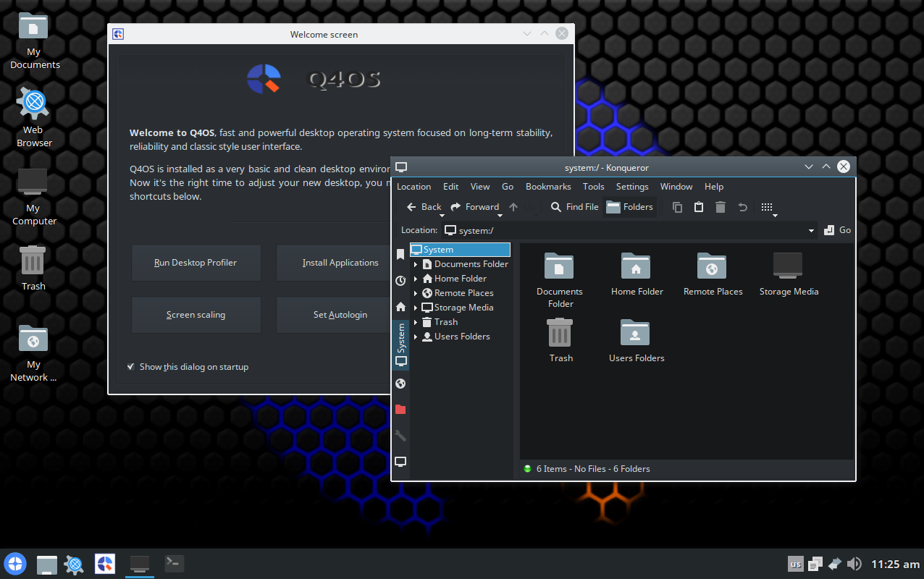Open the Forward history dropdown arrow
The width and height of the screenshot is (924, 579).
(x=500, y=215)
